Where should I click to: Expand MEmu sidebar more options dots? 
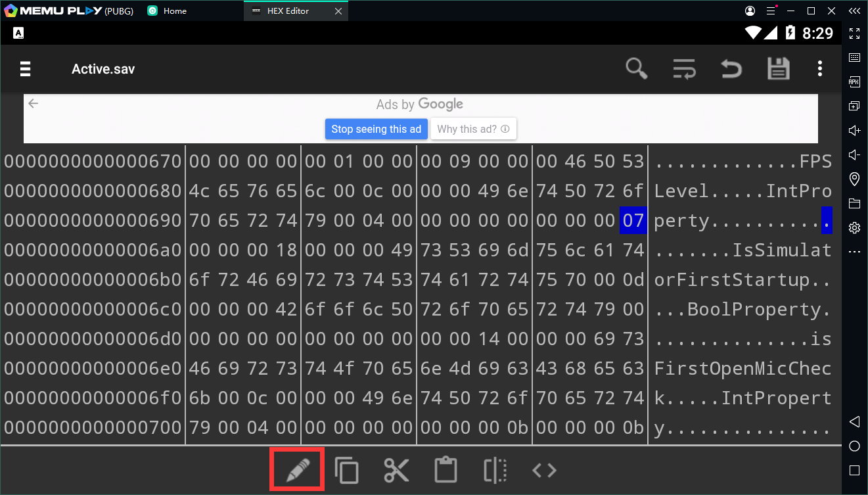click(854, 252)
